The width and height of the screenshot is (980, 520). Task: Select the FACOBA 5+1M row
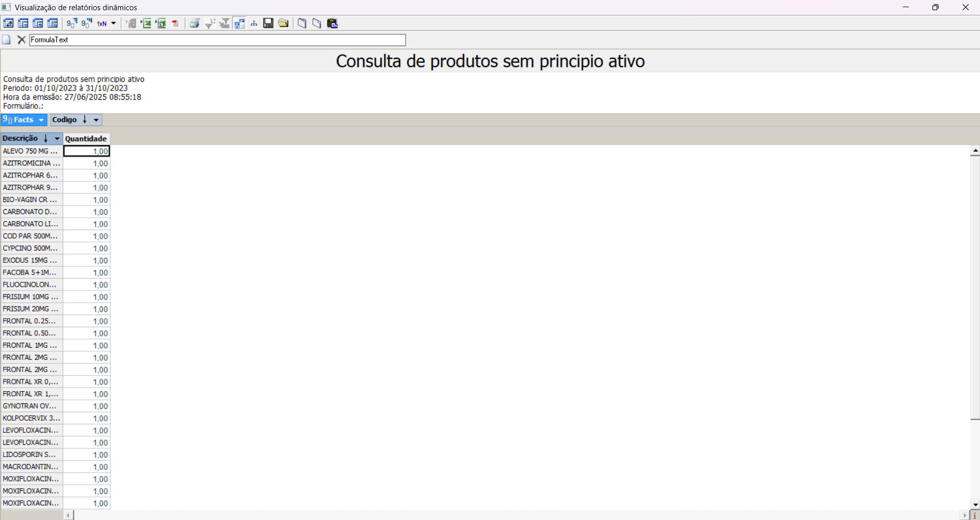pyautogui.click(x=32, y=273)
